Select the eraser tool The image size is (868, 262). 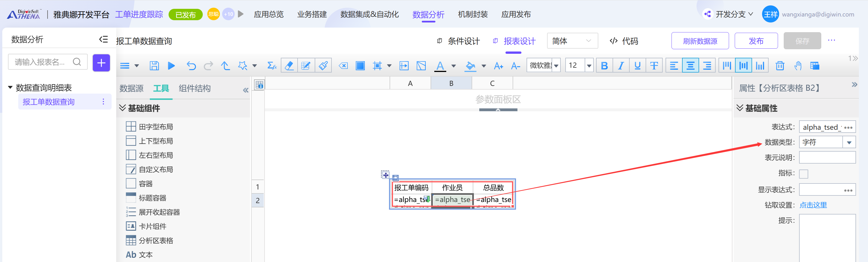[289, 66]
